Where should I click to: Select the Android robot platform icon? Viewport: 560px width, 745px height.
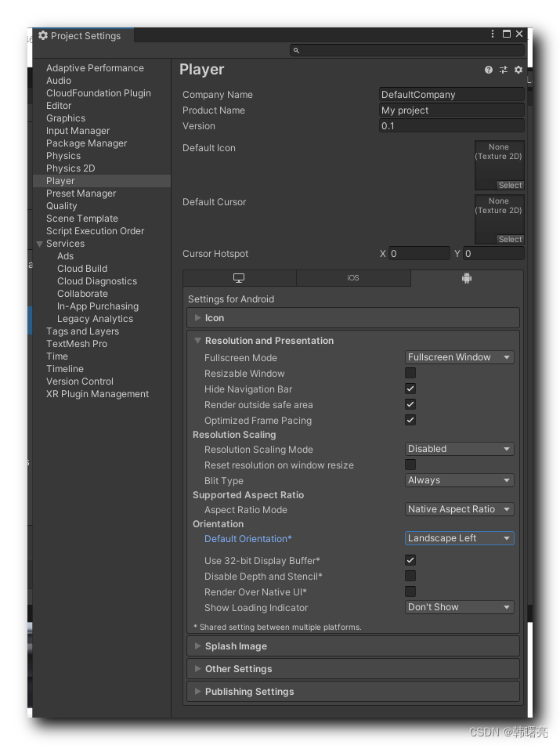coord(467,277)
